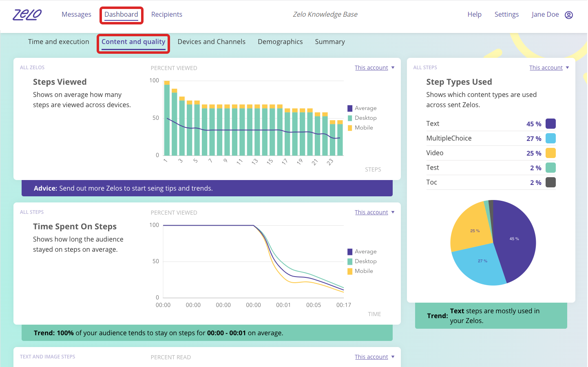588x367 pixels.
Task: Click the Trend banner about 100% audience
Action: coord(207,333)
